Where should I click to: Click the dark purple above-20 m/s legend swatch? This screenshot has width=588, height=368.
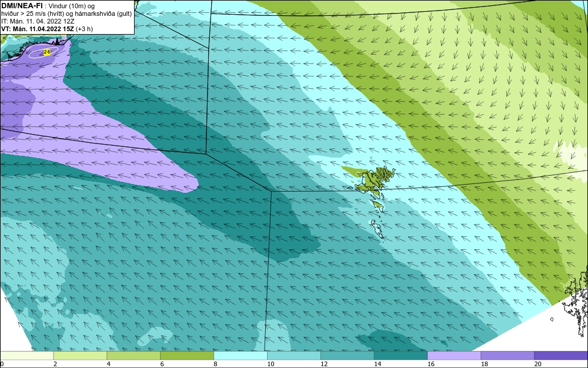(561, 355)
